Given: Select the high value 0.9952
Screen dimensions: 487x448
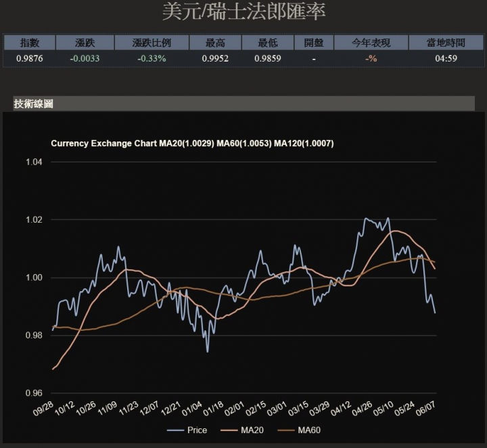Looking at the screenshot, I should click(215, 58).
